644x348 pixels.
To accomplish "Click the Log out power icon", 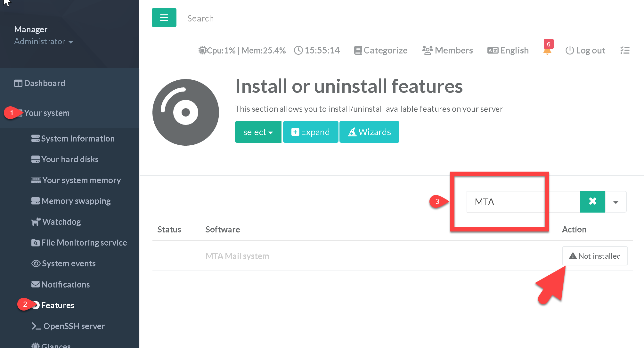I will (x=570, y=50).
